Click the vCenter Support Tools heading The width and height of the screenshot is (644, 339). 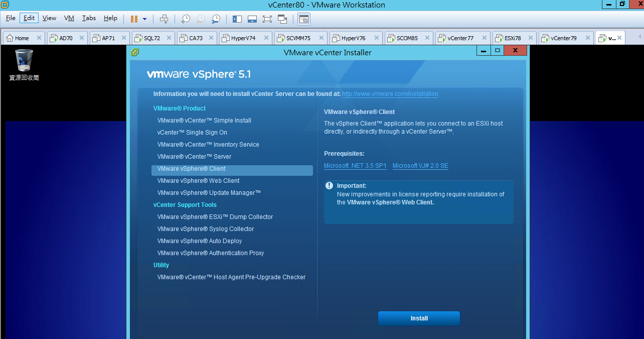tap(185, 205)
